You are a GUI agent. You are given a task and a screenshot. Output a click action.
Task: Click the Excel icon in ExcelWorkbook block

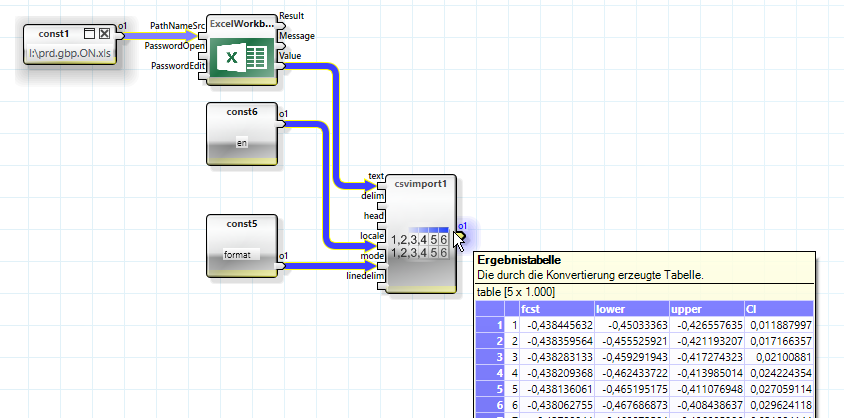[241, 58]
